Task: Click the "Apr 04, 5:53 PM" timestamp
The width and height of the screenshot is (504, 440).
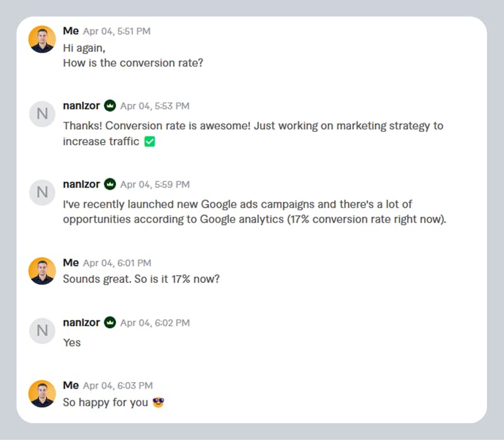Action: click(x=155, y=106)
